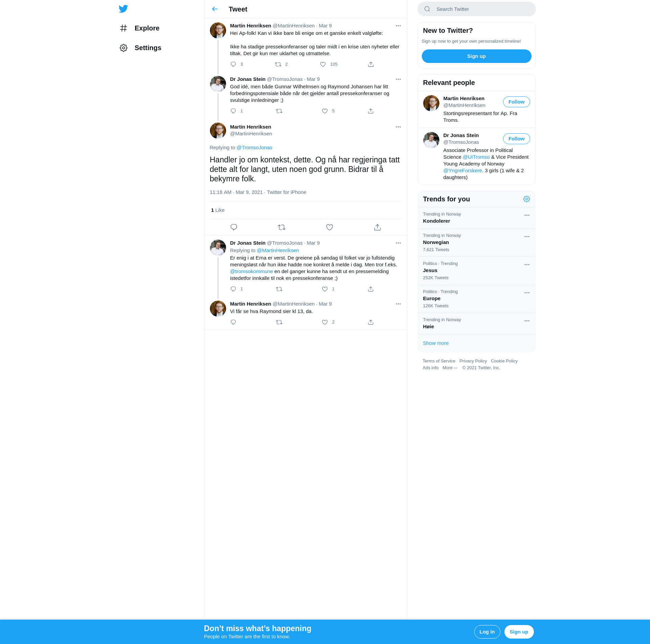Focus the Search Twitter field
Viewport: 650px width, 644px height.
tap(476, 9)
